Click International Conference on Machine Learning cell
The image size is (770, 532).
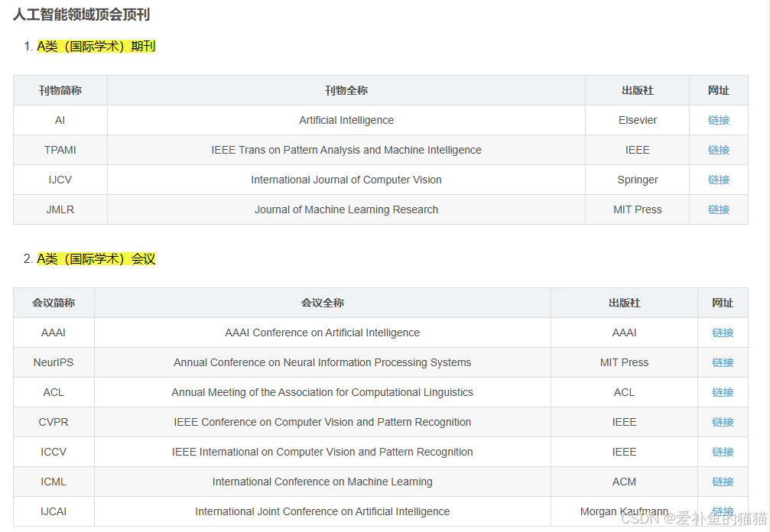point(322,482)
